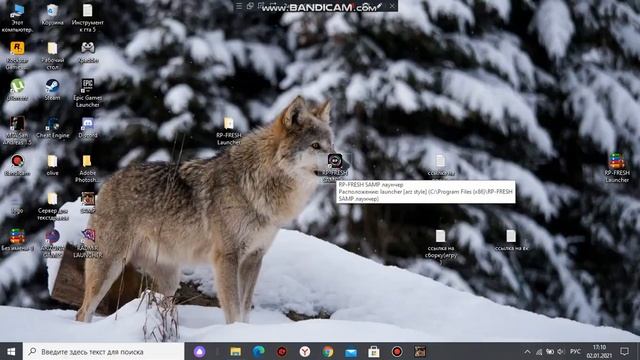Close the Bandicam overlay bar
Image resolution: width=640 pixels, height=360 pixels.
392,6
